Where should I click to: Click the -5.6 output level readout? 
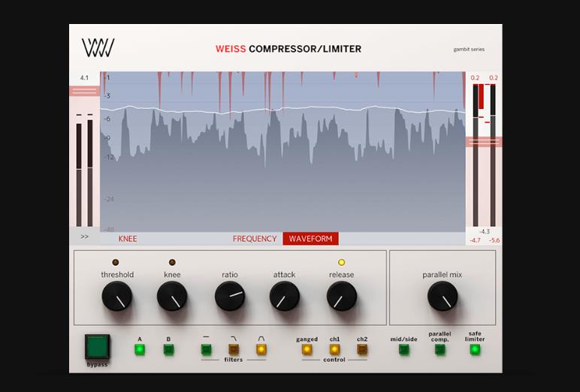[x=494, y=240]
